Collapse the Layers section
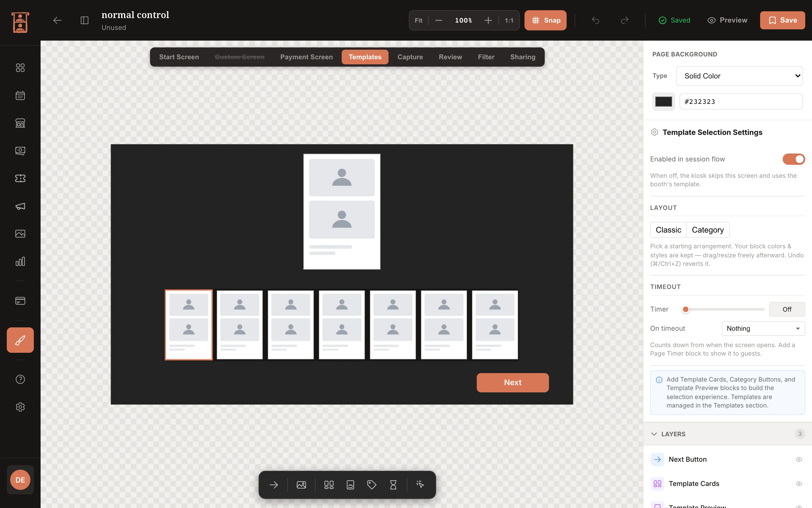This screenshot has width=812, height=508. pos(654,434)
